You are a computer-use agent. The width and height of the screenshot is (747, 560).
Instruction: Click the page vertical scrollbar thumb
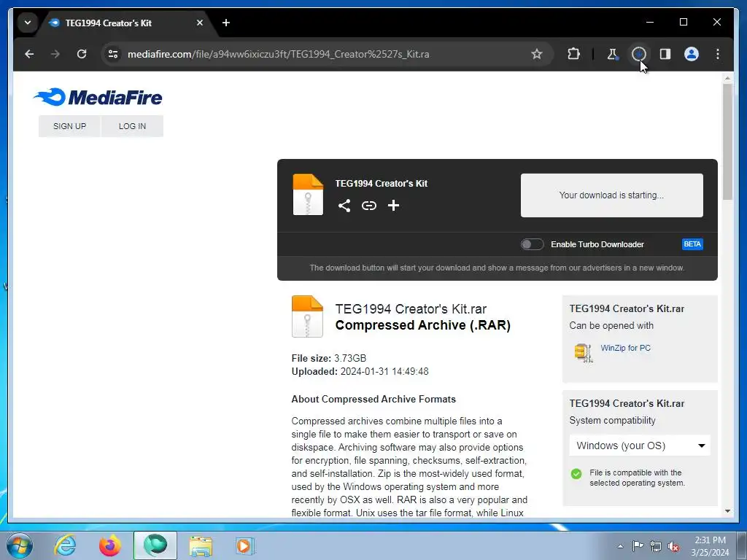point(727,142)
